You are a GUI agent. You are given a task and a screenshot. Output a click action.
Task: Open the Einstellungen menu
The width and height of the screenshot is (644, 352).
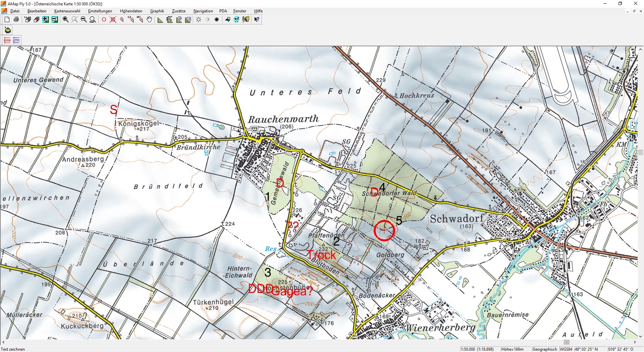(x=100, y=11)
